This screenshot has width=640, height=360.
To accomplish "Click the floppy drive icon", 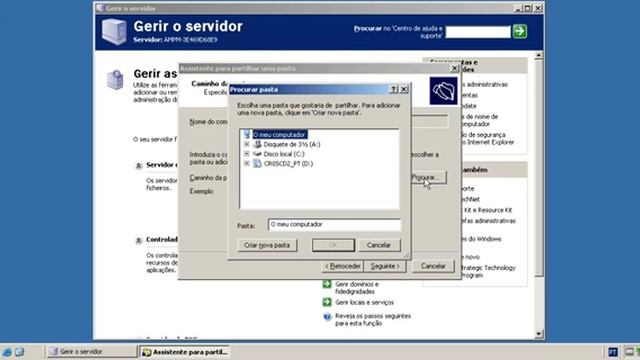I will 257,144.
